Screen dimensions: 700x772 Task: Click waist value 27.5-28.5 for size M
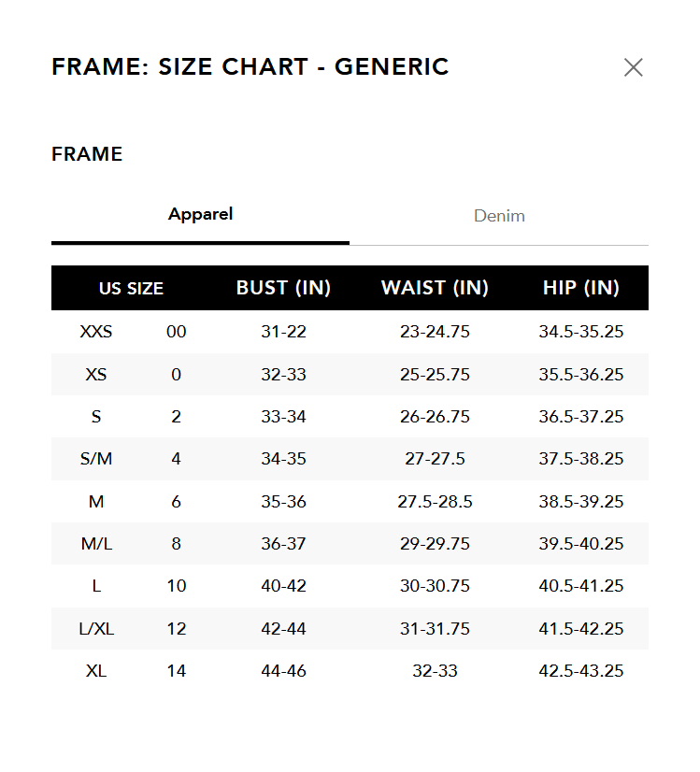pos(435,502)
